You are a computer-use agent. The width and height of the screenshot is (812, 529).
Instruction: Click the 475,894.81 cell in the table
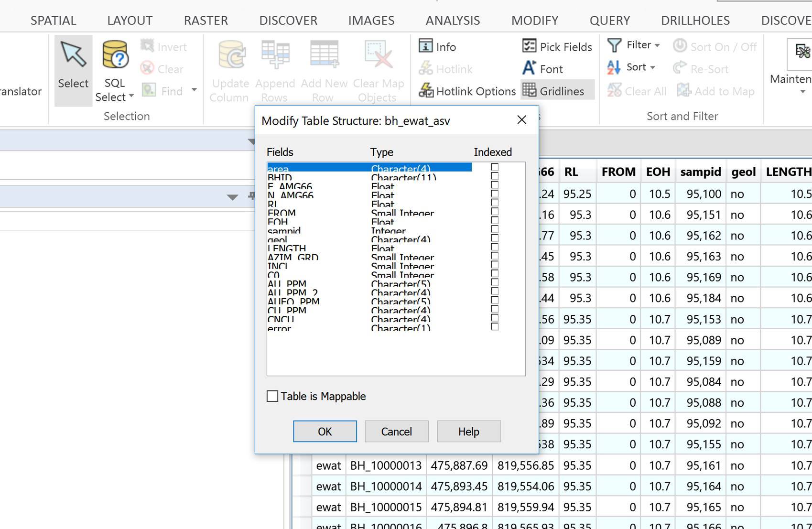[x=459, y=507]
